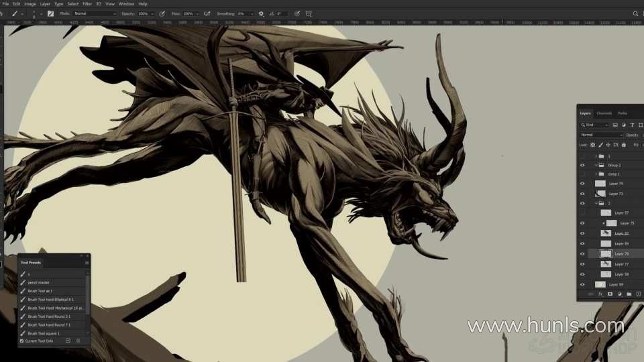The width and height of the screenshot is (644, 362).
Task: Open the brush Opacity slider field
Action: (x=145, y=13)
